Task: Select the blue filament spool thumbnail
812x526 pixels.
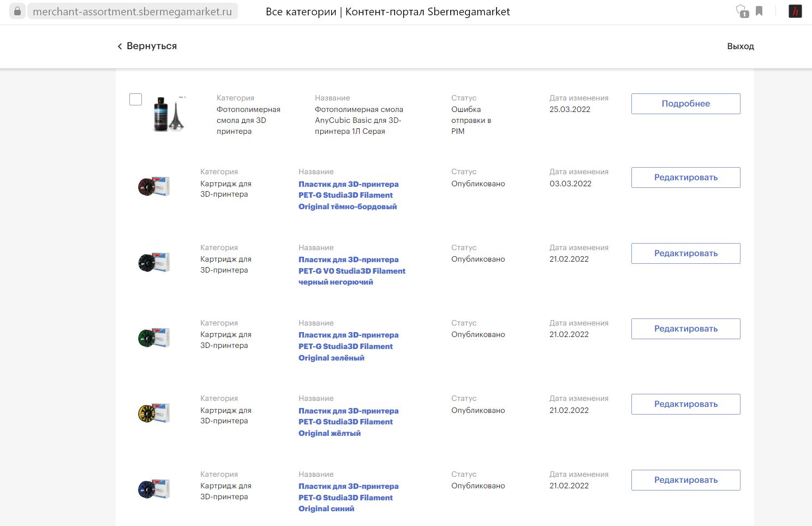Action: pos(154,489)
